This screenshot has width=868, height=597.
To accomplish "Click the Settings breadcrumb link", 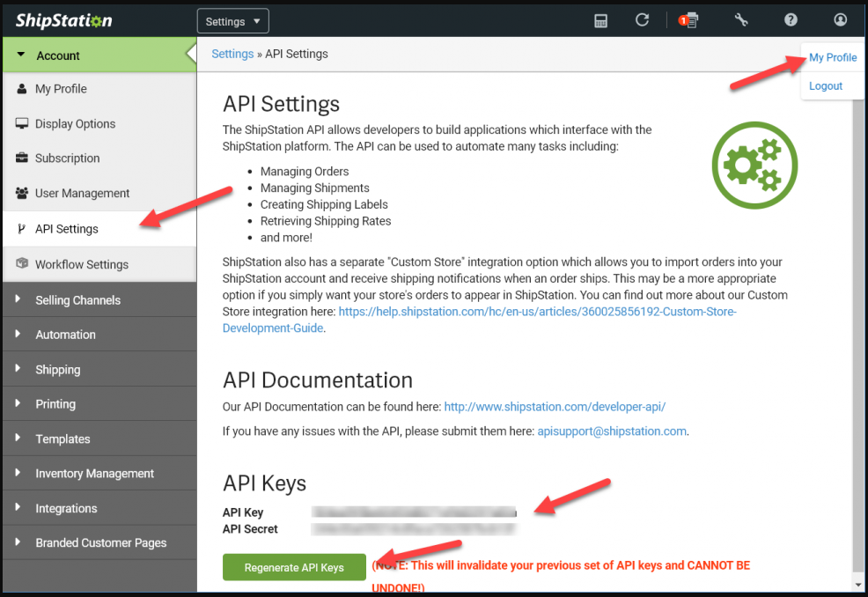I will point(232,54).
